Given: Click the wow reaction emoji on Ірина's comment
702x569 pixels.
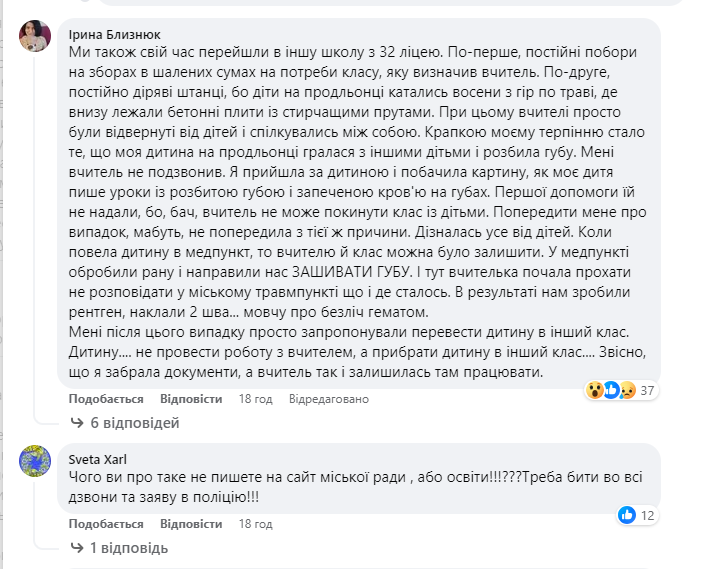Looking at the screenshot, I should point(594,390).
